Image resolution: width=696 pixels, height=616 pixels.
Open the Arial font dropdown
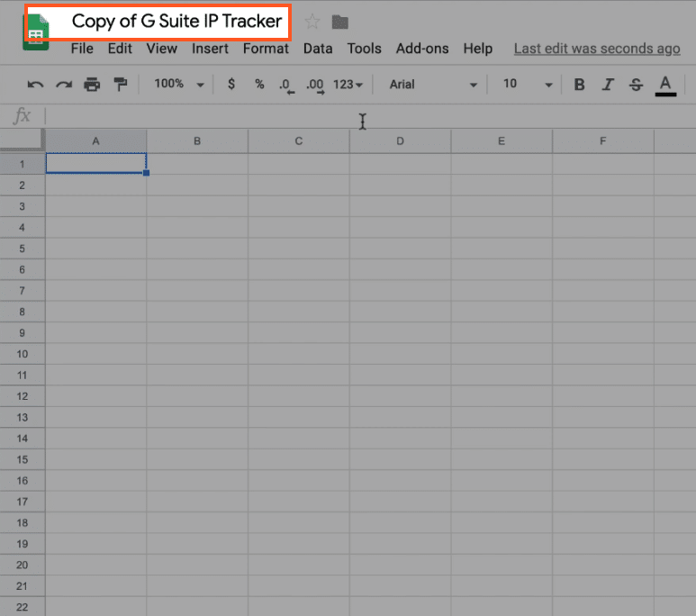tap(433, 85)
